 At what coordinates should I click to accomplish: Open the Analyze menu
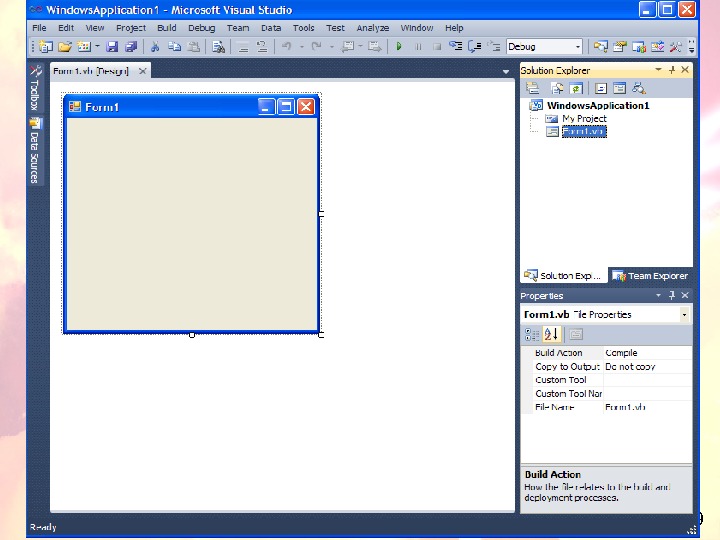(372, 28)
